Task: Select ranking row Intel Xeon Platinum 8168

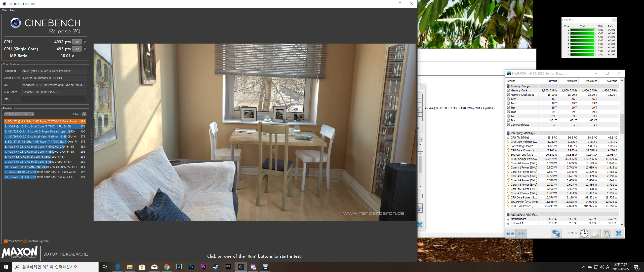Action: point(45,137)
